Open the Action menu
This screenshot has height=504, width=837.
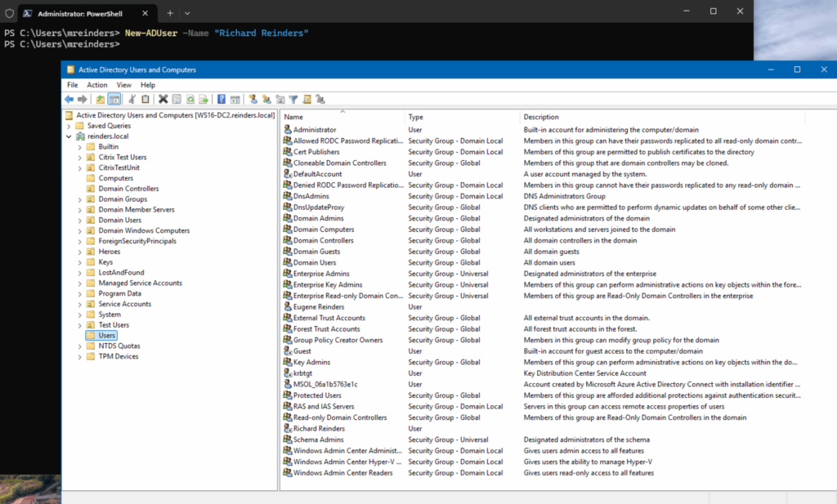click(97, 85)
